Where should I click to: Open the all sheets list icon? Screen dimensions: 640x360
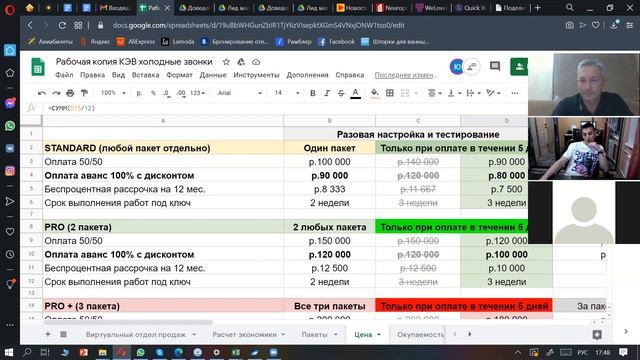pos(63,334)
